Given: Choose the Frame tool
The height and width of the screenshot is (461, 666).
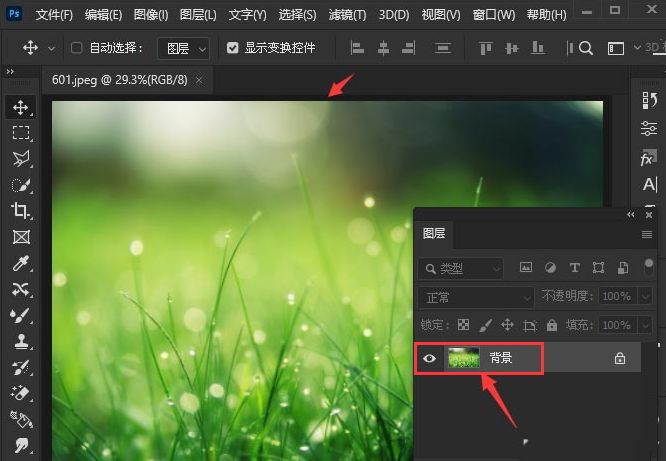Looking at the screenshot, I should click(20, 237).
